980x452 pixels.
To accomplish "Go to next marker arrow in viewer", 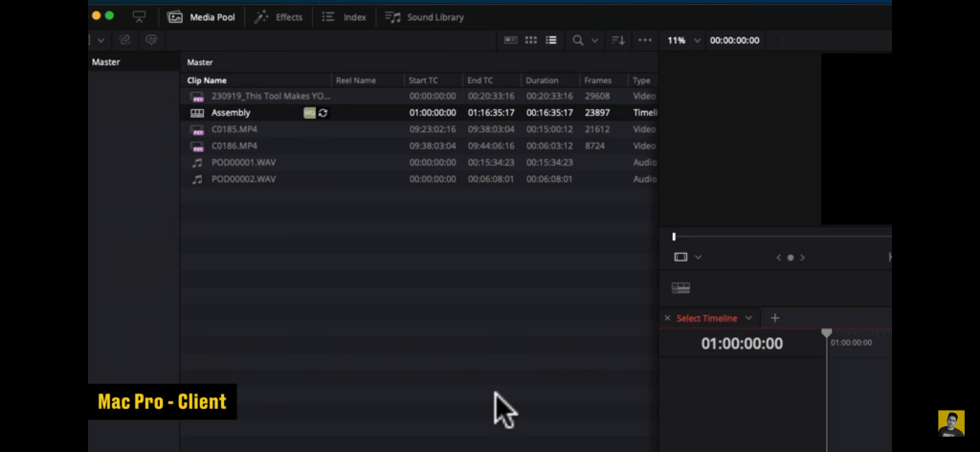I will 803,258.
